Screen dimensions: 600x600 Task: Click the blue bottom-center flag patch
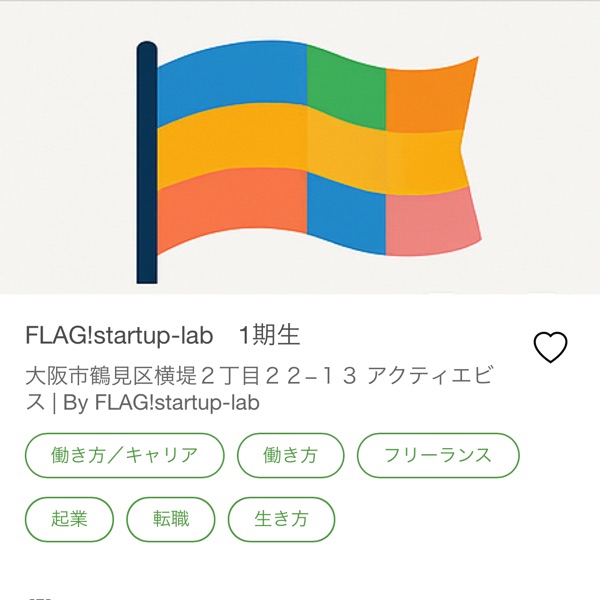click(345, 215)
